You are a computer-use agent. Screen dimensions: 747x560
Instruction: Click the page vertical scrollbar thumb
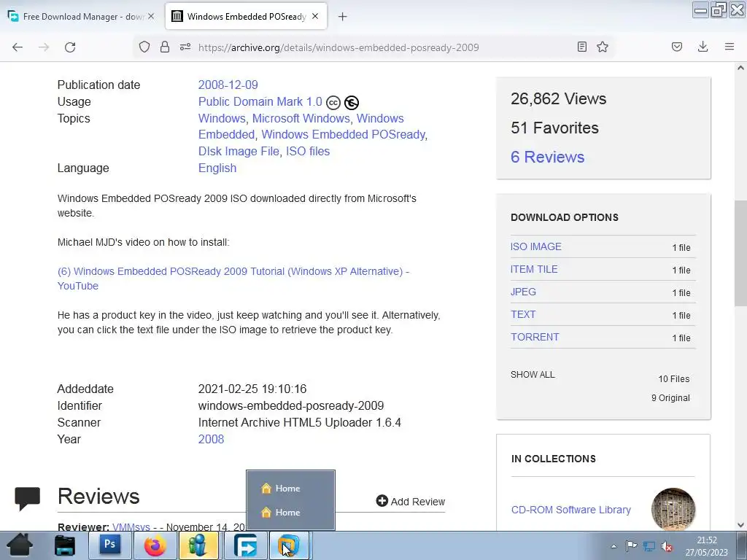point(740,253)
